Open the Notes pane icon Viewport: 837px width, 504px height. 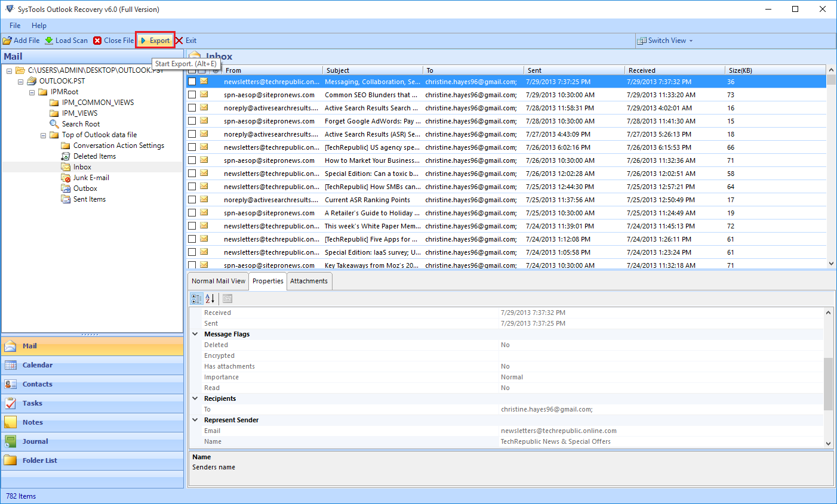pos(11,422)
